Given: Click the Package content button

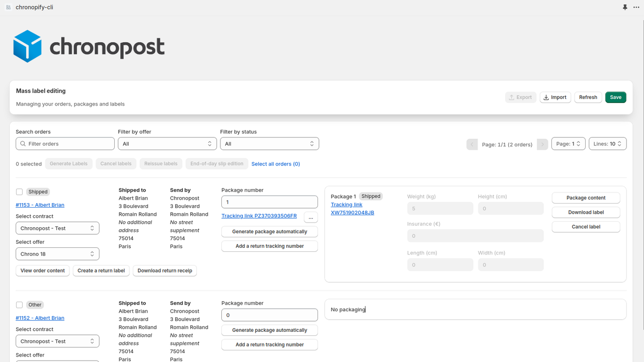Looking at the screenshot, I should (586, 198).
